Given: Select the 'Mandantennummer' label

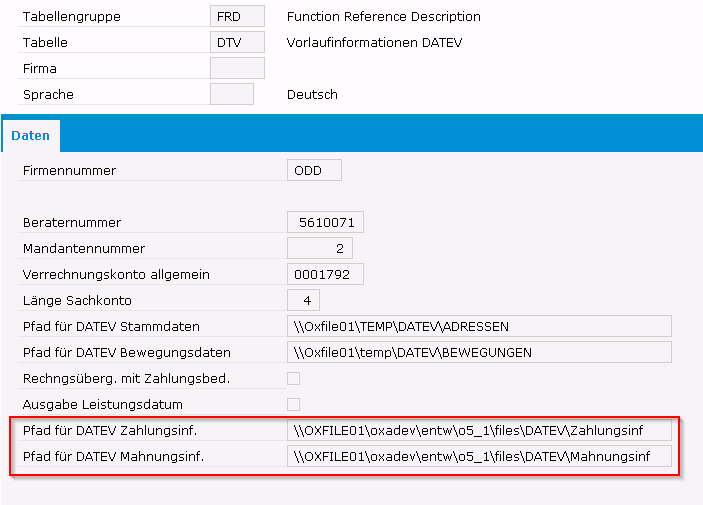Looking at the screenshot, I should (x=84, y=248).
